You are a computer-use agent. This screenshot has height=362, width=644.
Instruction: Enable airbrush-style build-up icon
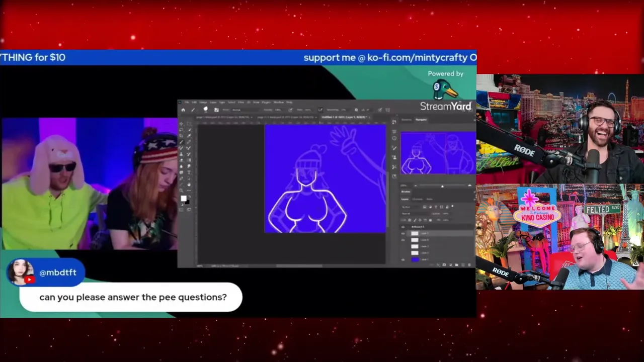(x=320, y=110)
